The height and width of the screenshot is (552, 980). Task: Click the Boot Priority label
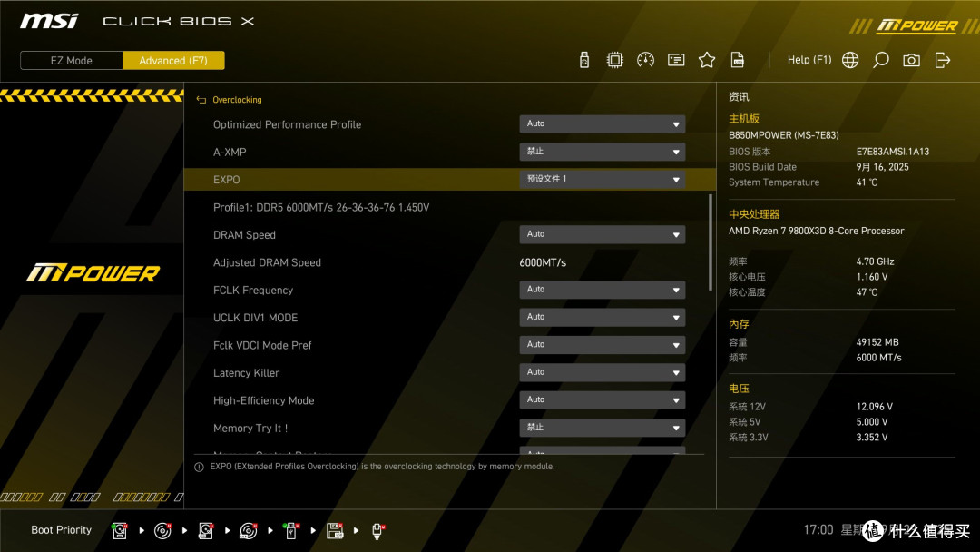coord(62,530)
